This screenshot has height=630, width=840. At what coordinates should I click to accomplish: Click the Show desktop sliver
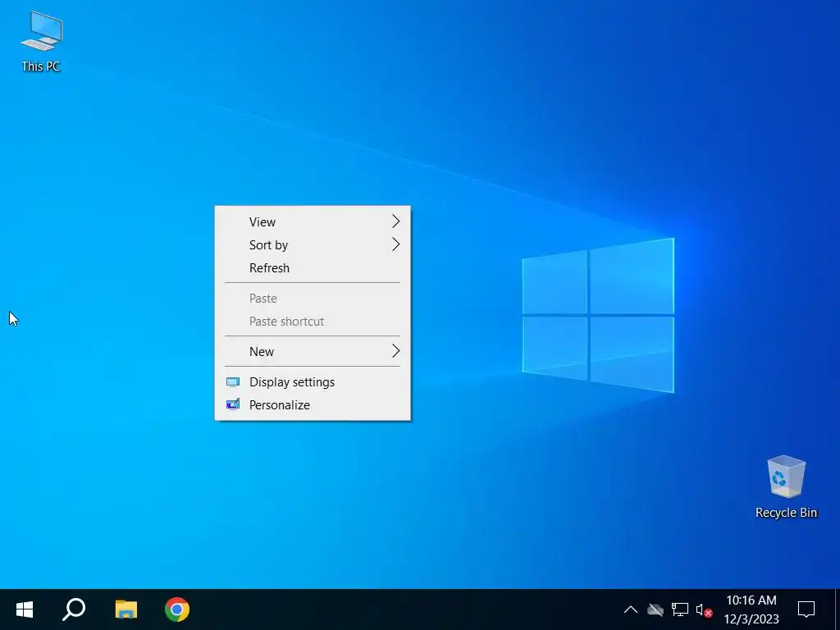click(x=837, y=609)
